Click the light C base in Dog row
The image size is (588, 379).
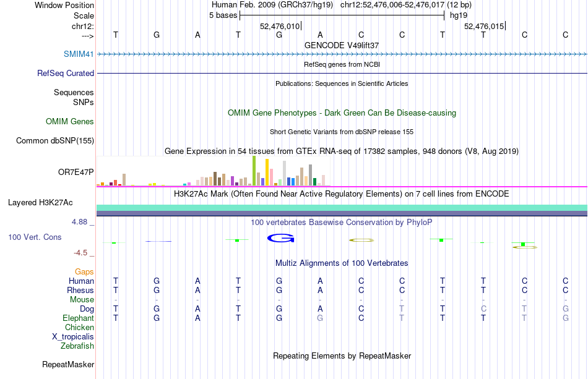click(x=483, y=309)
